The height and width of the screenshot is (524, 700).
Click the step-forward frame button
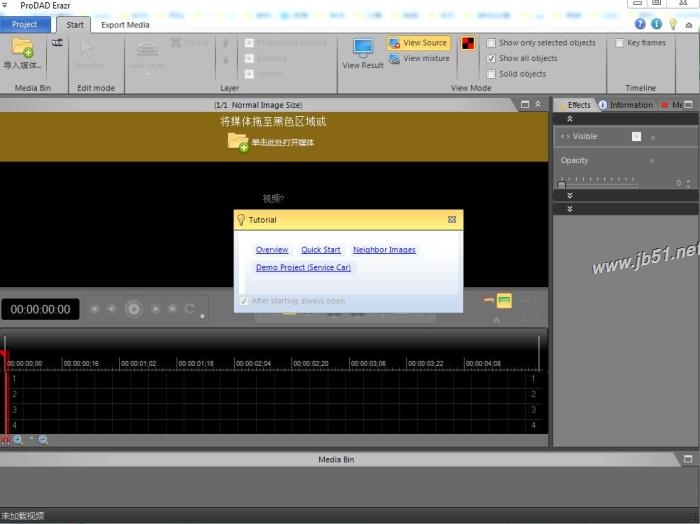click(155, 308)
